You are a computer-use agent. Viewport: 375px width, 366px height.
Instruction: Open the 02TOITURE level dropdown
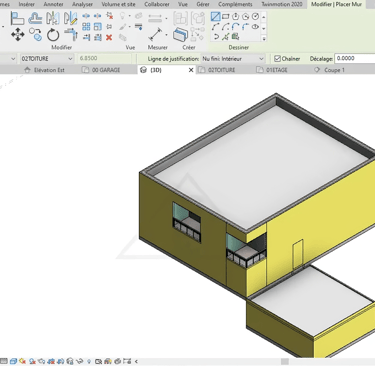click(47, 59)
